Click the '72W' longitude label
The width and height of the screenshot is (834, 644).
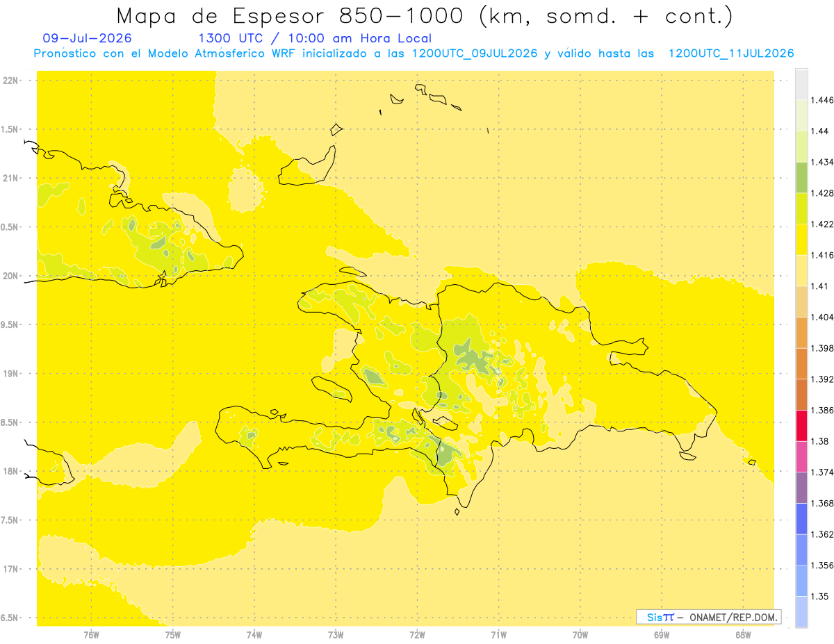(x=417, y=634)
